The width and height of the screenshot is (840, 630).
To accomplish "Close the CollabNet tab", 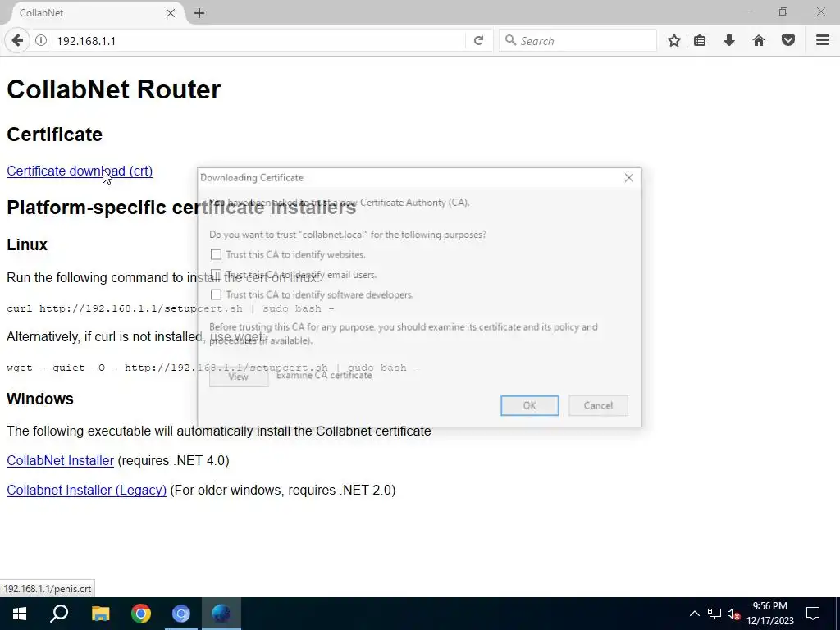I will (x=171, y=13).
